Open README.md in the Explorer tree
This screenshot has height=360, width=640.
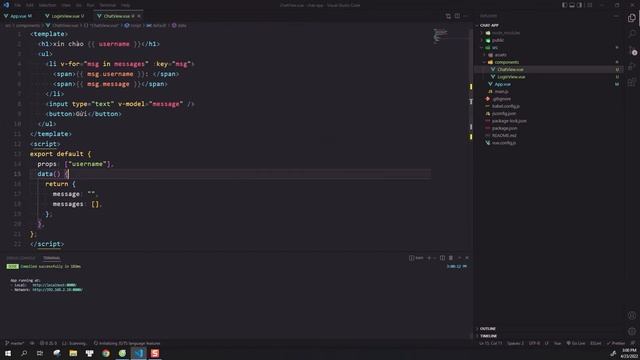pos(504,136)
